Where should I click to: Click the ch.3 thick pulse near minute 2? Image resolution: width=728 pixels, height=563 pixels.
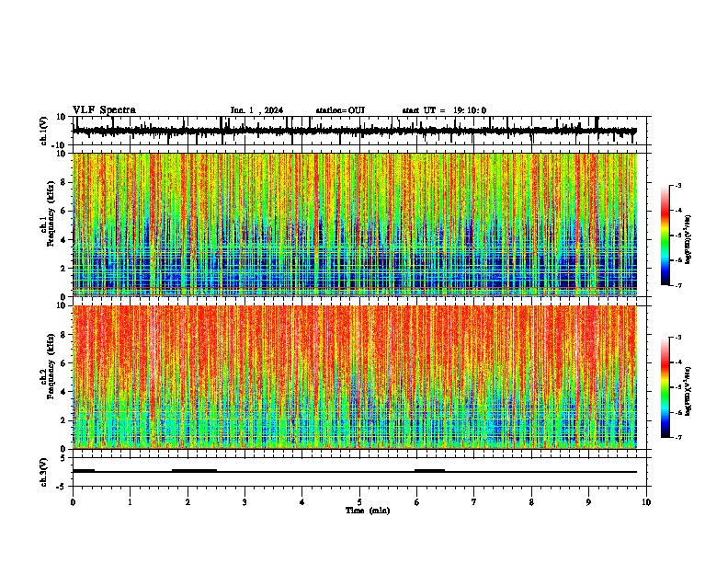[194, 471]
